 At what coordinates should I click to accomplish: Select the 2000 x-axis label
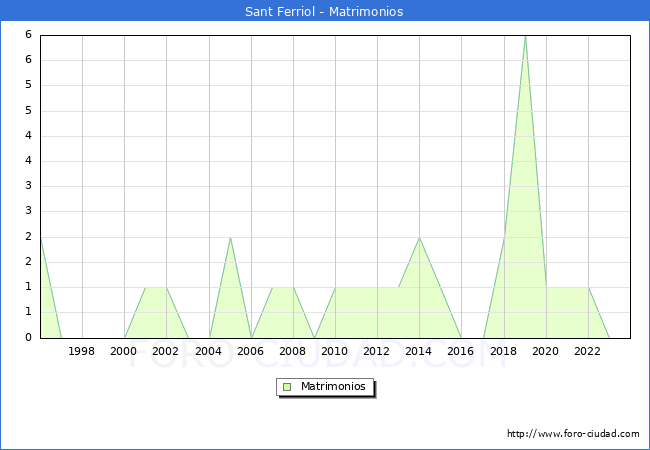[x=124, y=351]
